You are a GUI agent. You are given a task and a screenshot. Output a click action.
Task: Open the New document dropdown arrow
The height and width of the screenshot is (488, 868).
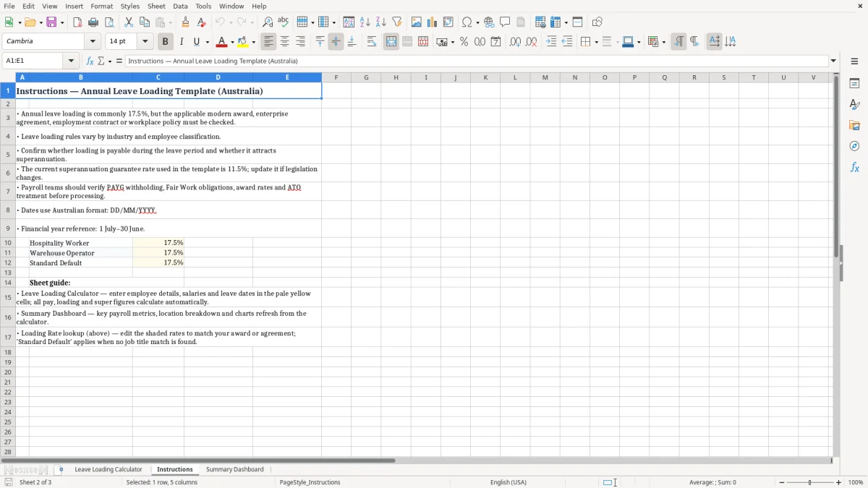tap(19, 22)
